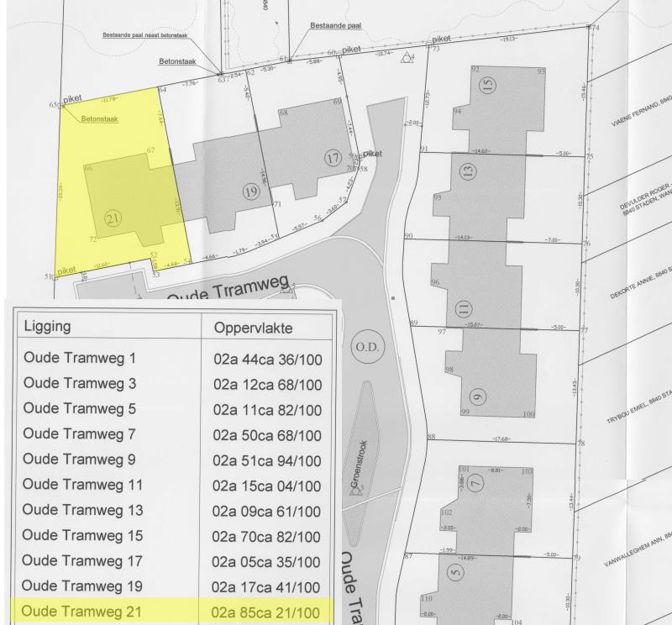
Task: Click the neighbor name "TRYBOU EMIEL"
Action: click(x=627, y=412)
